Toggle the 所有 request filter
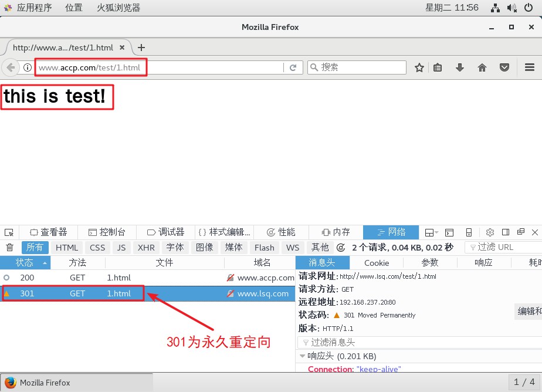Image resolution: width=542 pixels, height=392 pixels. (35, 248)
